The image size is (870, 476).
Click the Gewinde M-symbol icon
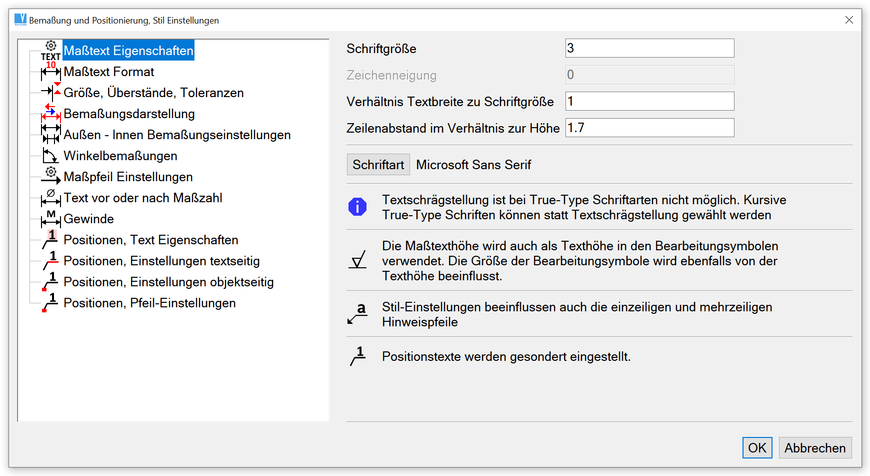point(51,219)
